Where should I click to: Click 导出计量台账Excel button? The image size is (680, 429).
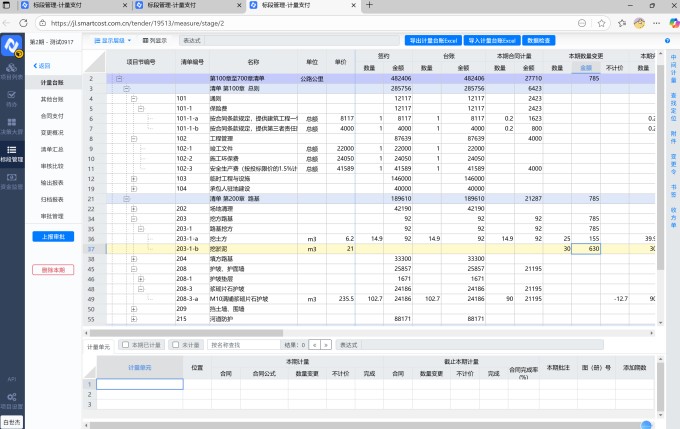443,40
